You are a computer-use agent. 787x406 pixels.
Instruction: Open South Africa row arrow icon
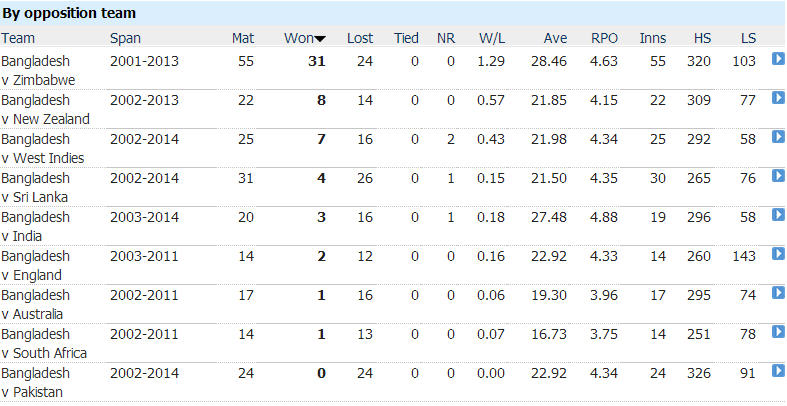pyautogui.click(x=778, y=333)
